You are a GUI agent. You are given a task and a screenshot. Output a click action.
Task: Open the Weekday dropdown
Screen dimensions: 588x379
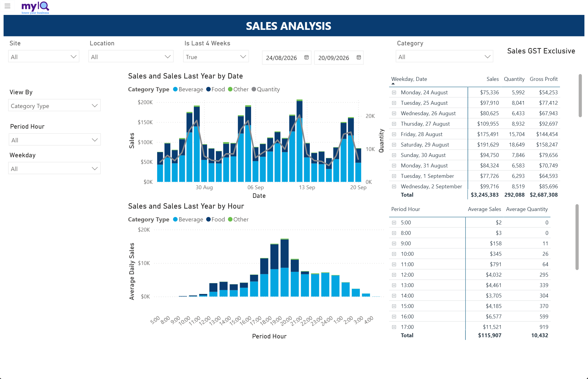[x=54, y=169]
